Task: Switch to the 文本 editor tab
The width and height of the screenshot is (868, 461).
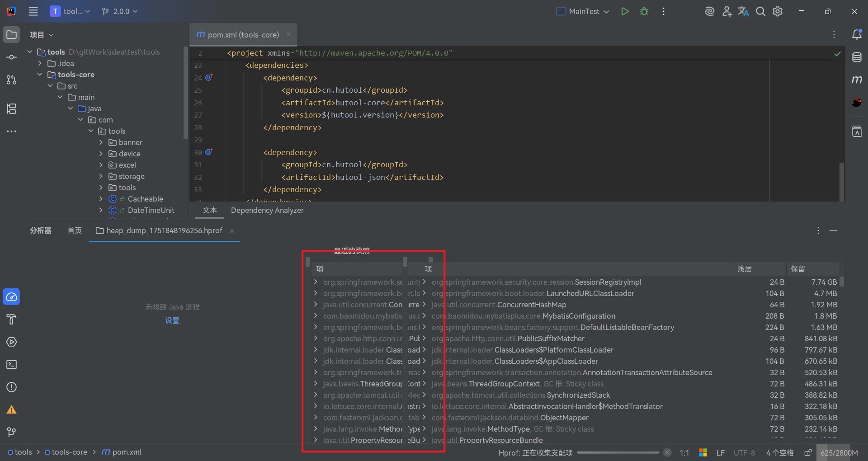Action: (x=210, y=210)
